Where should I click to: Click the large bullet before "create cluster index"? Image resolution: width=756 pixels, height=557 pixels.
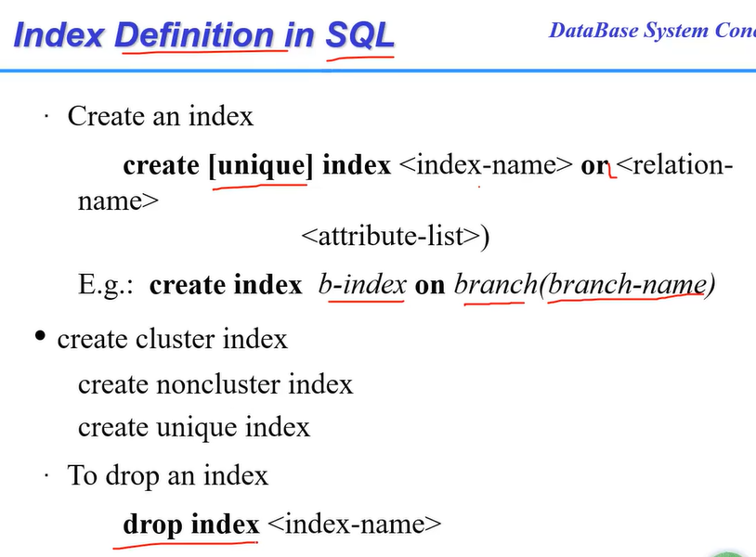[x=40, y=337]
